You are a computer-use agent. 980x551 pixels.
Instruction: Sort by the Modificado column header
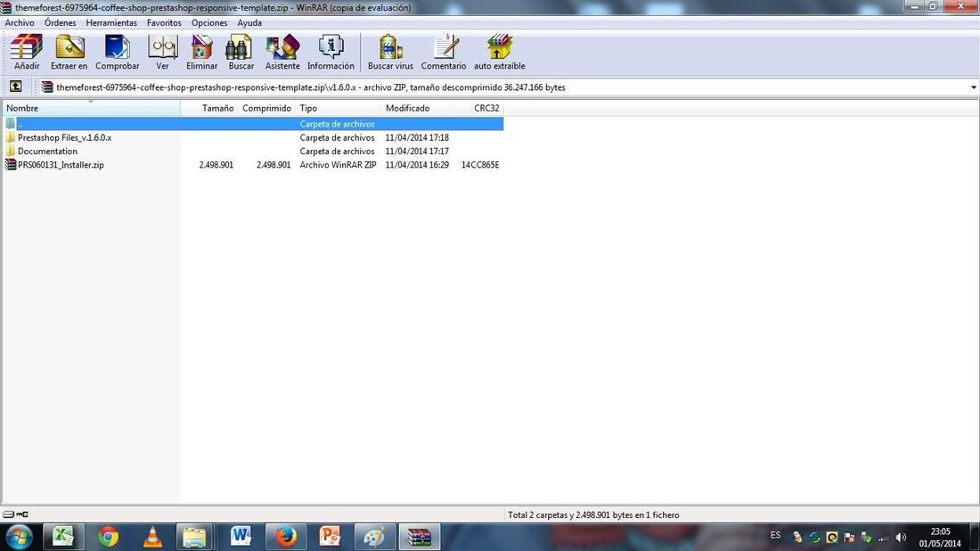tap(417, 108)
